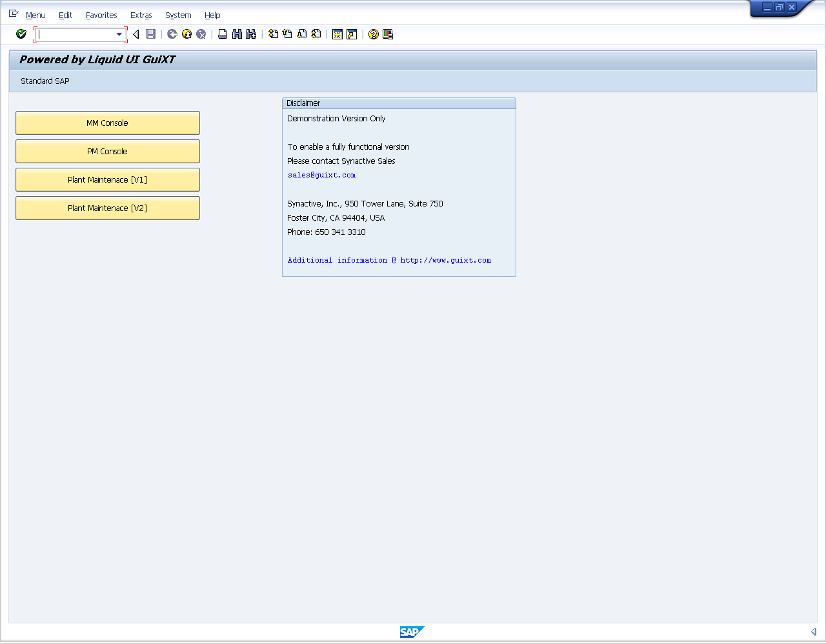Image resolution: width=826 pixels, height=644 pixels.
Task: Open Customize Local Layout icon
Action: (388, 34)
